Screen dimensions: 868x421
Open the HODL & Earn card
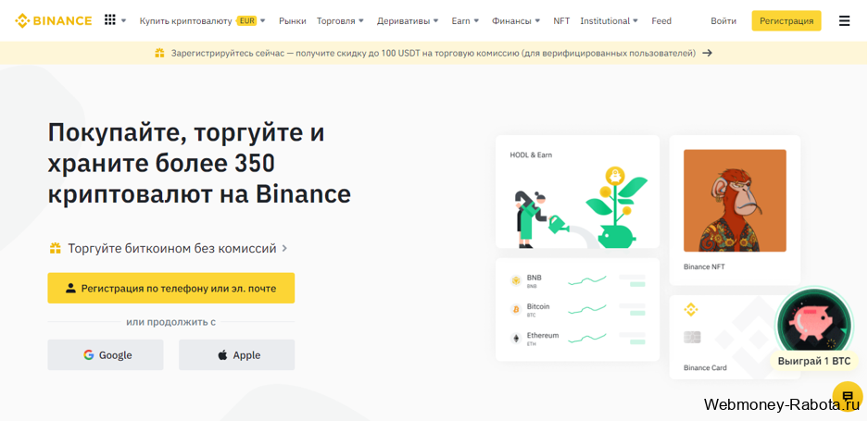pos(577,192)
